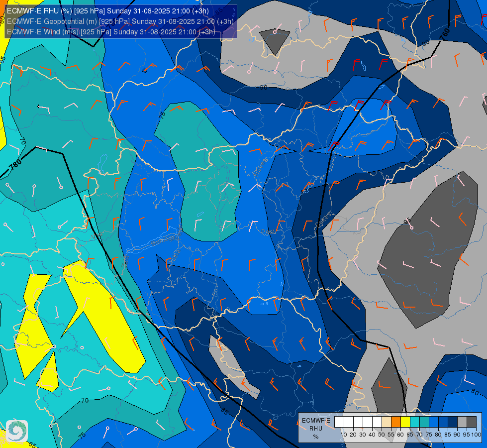Click the 760 geopotential contour label
This screenshot has height=448, width=487.
445,34
